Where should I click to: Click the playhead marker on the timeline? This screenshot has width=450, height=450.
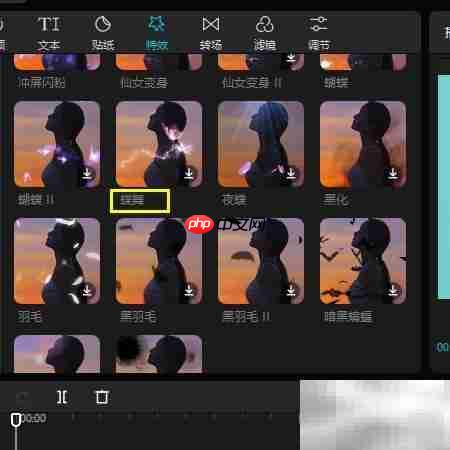tap(16, 420)
